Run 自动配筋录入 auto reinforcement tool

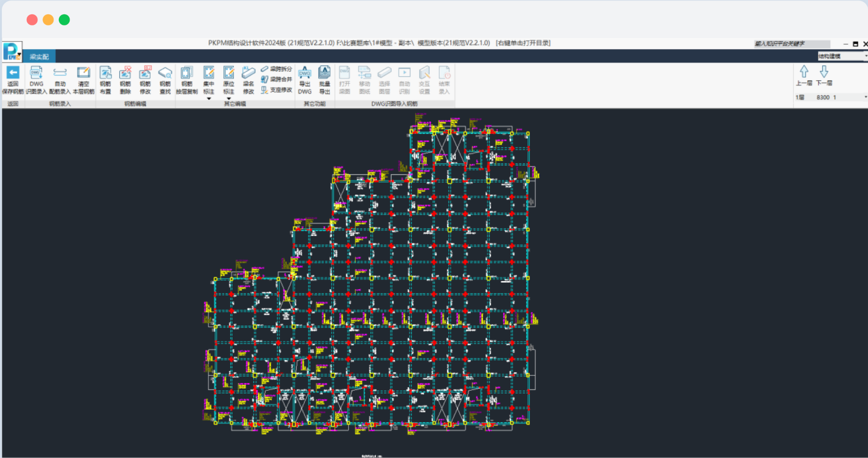coord(60,73)
